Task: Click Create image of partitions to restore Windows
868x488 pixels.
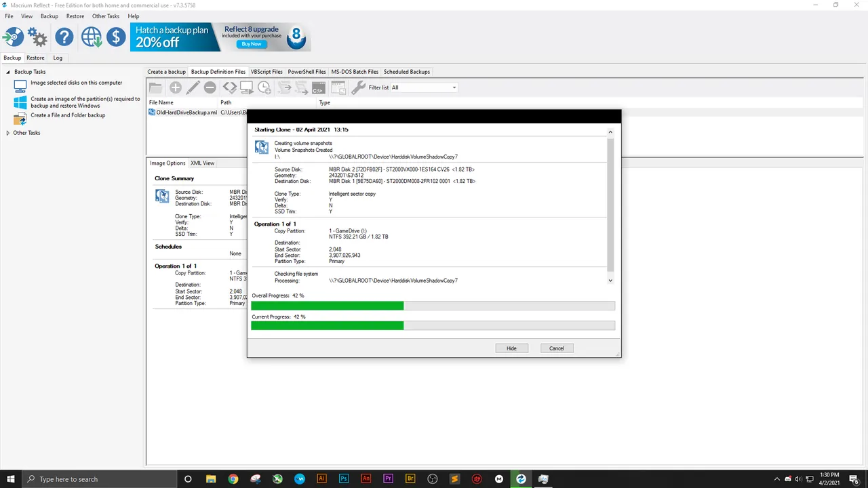Action: [85, 102]
